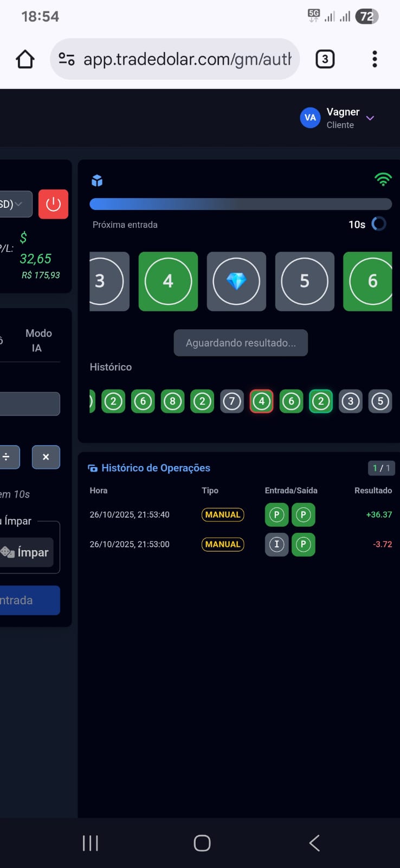
Task: Open the site info icon in address bar
Action: pos(66,59)
